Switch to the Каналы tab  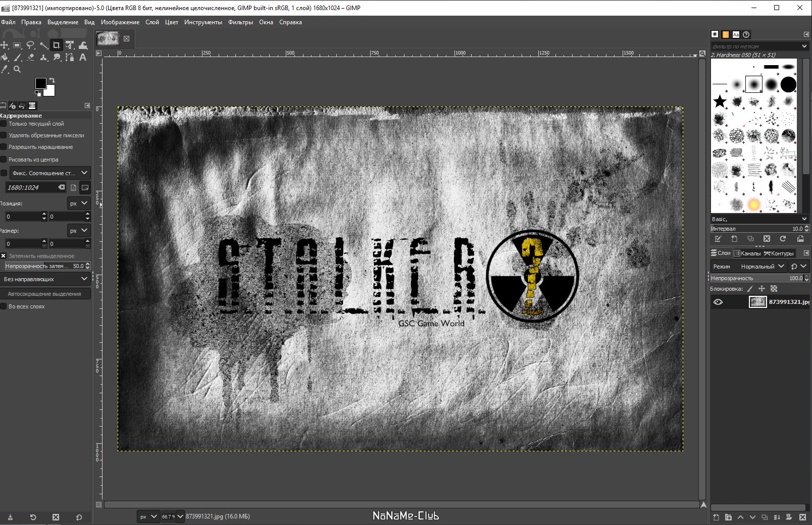coord(747,253)
